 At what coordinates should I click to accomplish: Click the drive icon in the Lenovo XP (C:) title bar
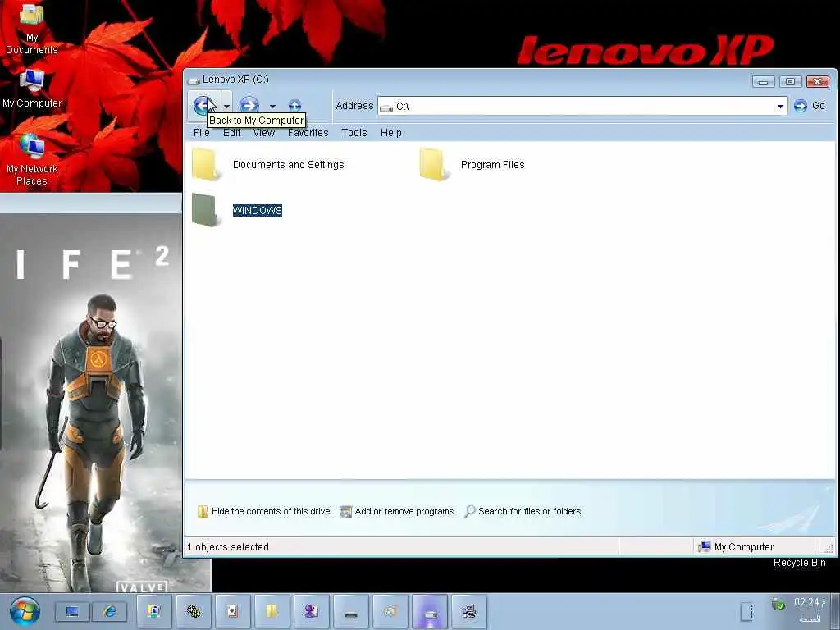(x=194, y=80)
